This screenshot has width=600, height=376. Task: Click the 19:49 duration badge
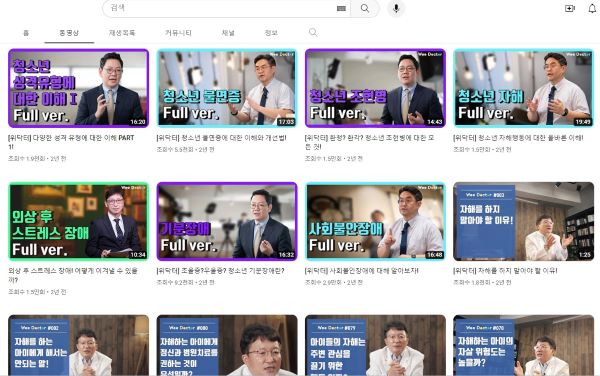[x=583, y=122]
